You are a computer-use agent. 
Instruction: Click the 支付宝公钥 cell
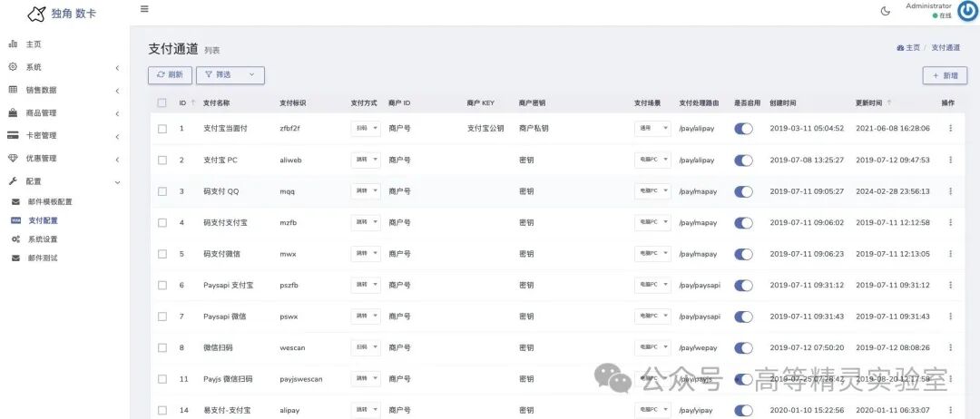pos(485,129)
